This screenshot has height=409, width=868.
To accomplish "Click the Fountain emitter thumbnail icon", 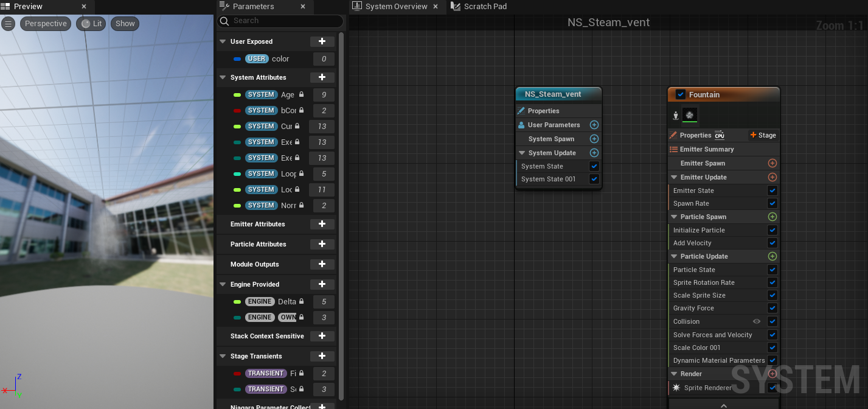I will (x=690, y=115).
